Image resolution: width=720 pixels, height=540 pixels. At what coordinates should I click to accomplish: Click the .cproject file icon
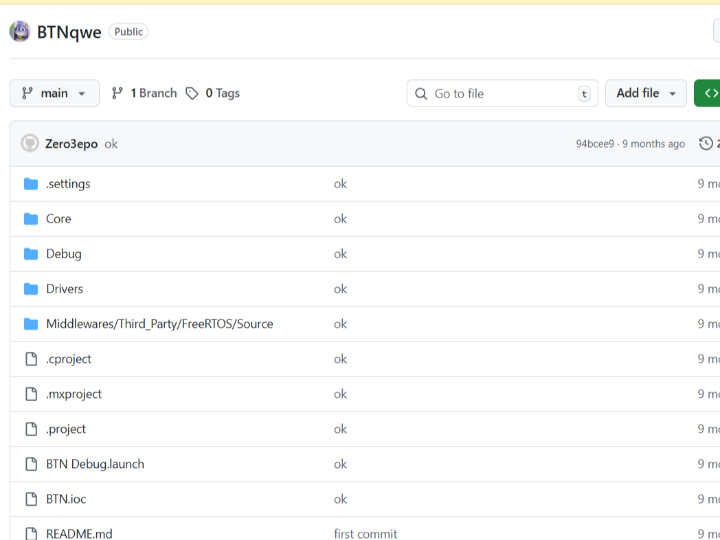click(31, 359)
